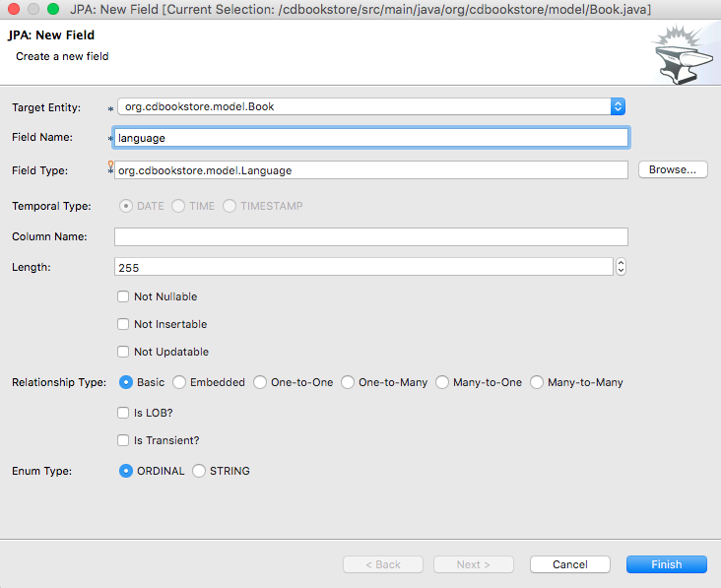Click the Browse... button
This screenshot has height=588, width=721.
tap(673, 169)
